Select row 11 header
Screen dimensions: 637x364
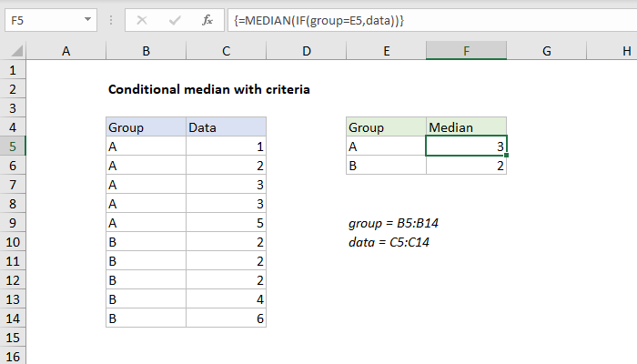click(x=13, y=261)
